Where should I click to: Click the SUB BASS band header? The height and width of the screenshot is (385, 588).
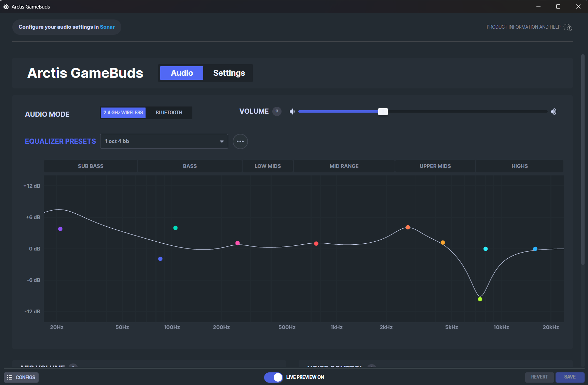point(91,166)
